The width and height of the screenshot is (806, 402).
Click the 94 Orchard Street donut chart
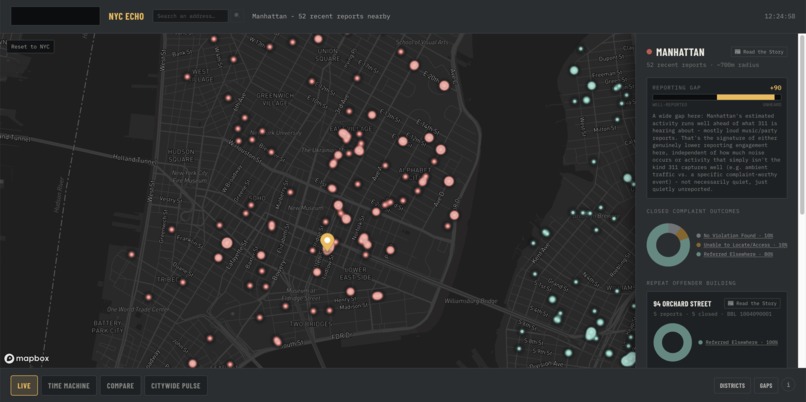[x=674, y=342]
